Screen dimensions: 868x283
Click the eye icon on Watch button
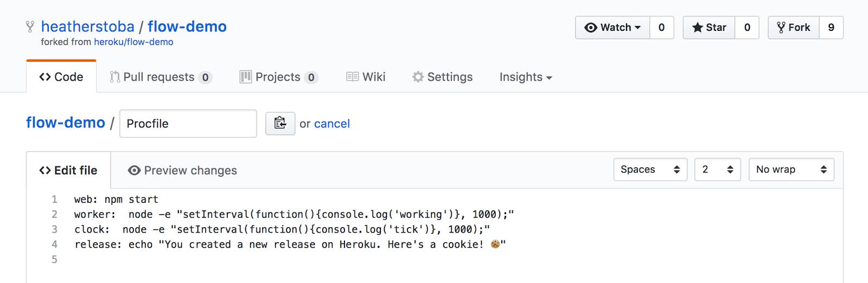coord(591,28)
